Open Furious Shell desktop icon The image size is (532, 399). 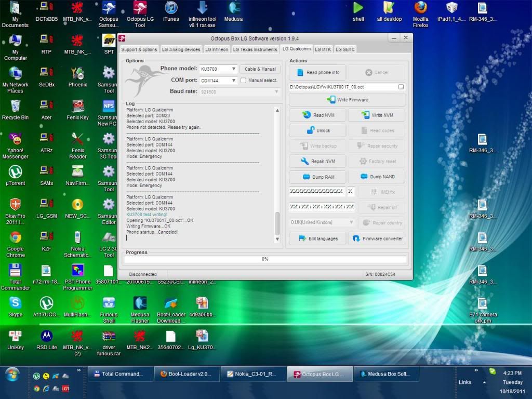click(109, 310)
